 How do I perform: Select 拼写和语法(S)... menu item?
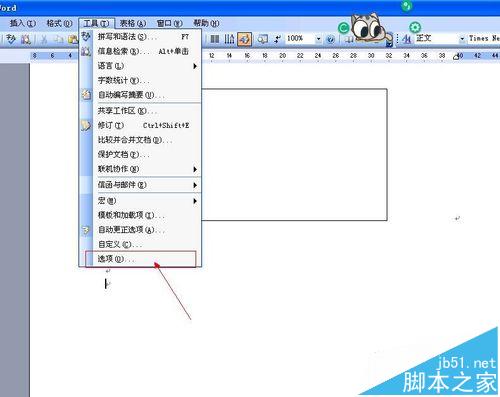(140, 37)
